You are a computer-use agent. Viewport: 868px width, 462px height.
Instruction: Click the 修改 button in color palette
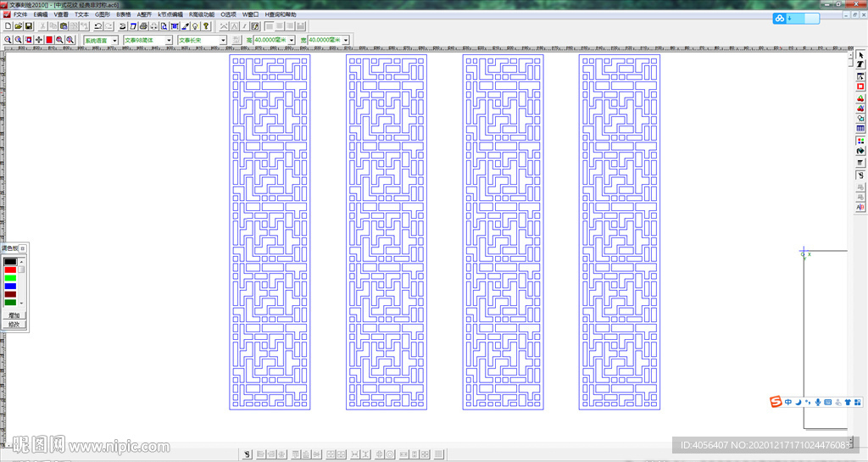[14, 324]
